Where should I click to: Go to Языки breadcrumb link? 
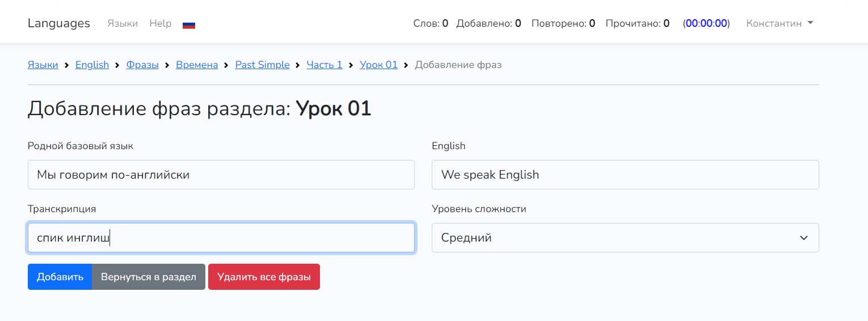tap(43, 65)
